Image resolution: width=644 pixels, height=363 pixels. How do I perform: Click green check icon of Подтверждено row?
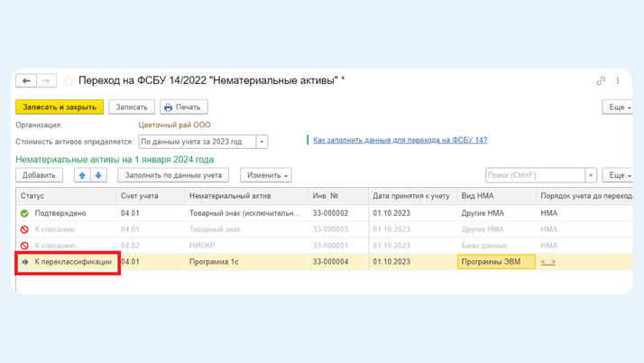pyautogui.click(x=24, y=213)
